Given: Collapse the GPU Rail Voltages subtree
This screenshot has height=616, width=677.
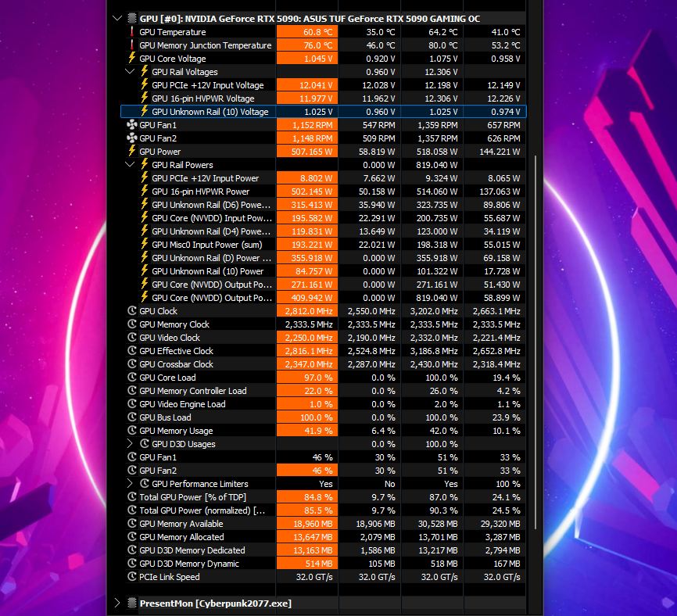Looking at the screenshot, I should coord(130,72).
